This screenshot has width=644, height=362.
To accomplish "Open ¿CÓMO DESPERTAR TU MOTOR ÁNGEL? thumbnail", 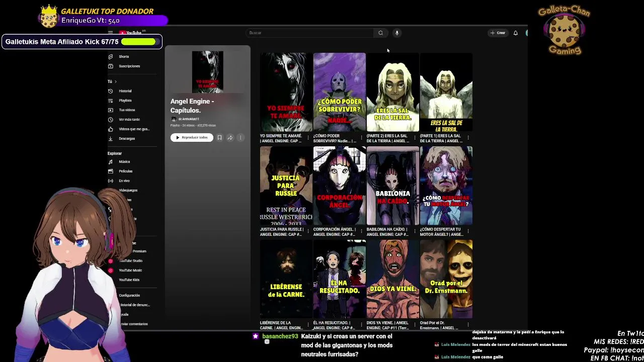I will tap(446, 186).
